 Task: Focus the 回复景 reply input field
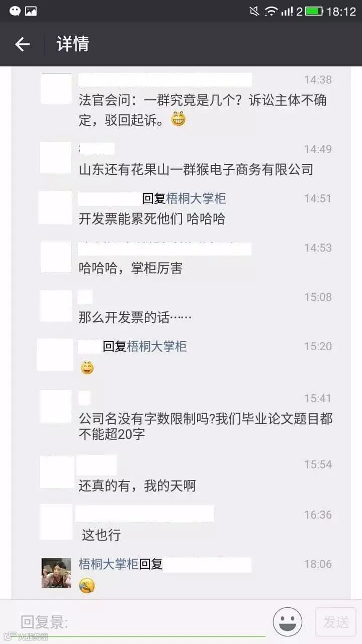pos(142,623)
